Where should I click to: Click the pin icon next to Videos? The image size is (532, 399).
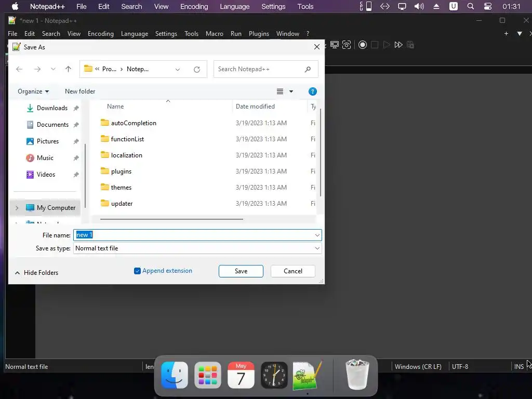click(76, 175)
